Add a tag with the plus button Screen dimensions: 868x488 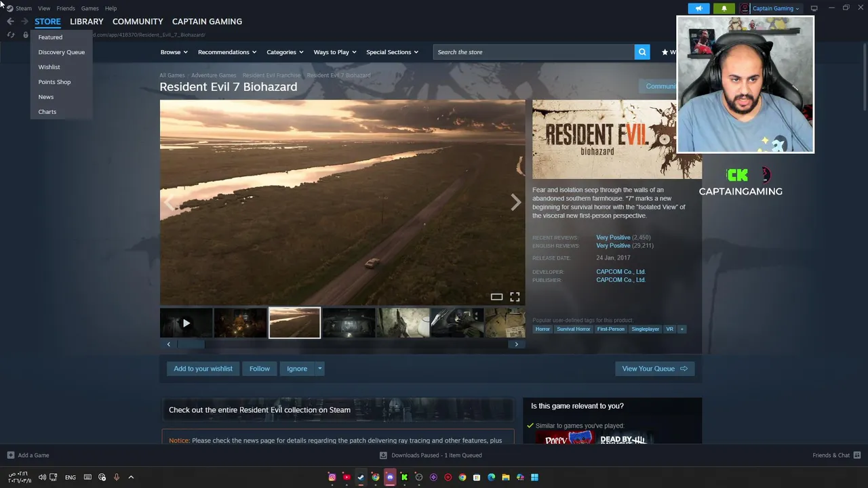pyautogui.click(x=682, y=329)
